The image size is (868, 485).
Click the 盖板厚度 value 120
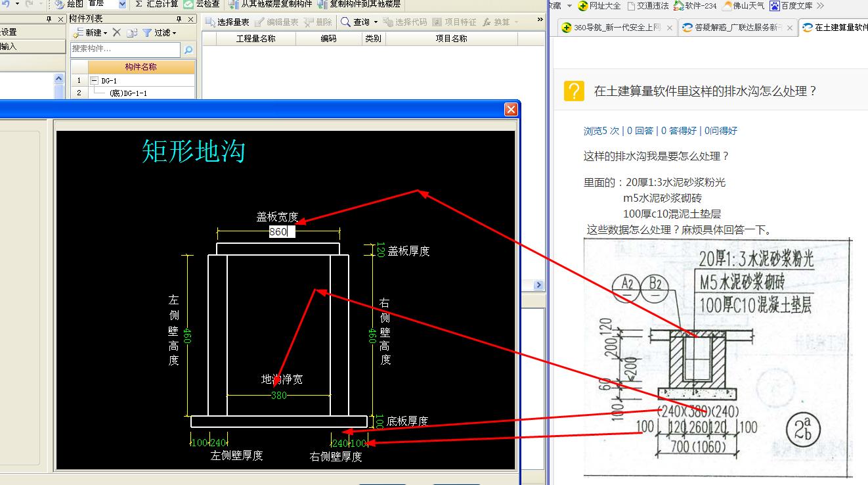[381, 250]
